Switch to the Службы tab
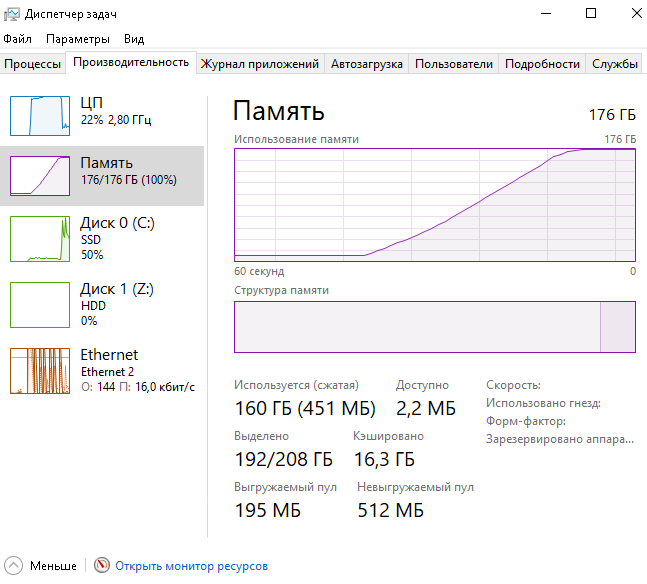Image resolution: width=647 pixels, height=584 pixels. [x=615, y=64]
